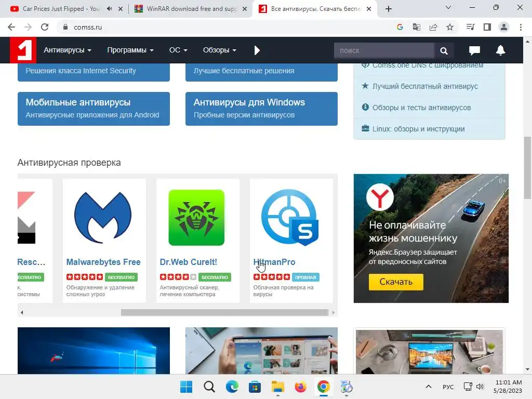This screenshot has width=532, height=399.
Task: Click the Comss red logo icon
Action: pyautogui.click(x=23, y=50)
